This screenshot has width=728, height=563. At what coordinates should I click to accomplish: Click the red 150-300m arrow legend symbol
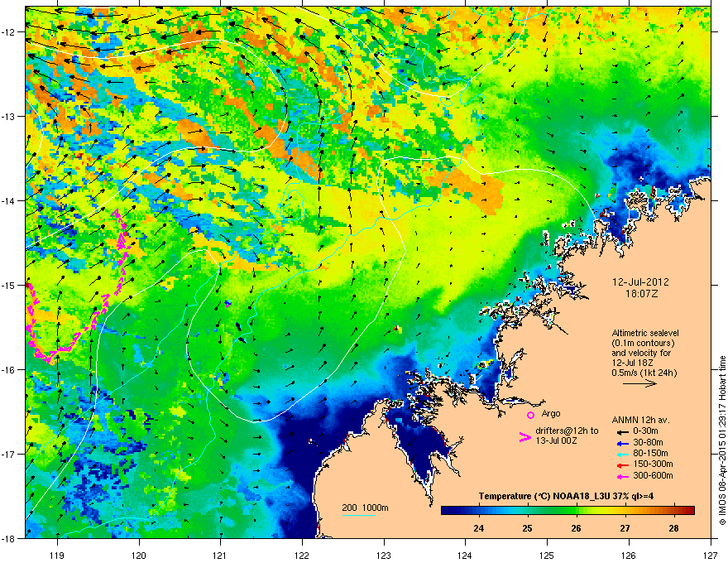[x=621, y=464]
